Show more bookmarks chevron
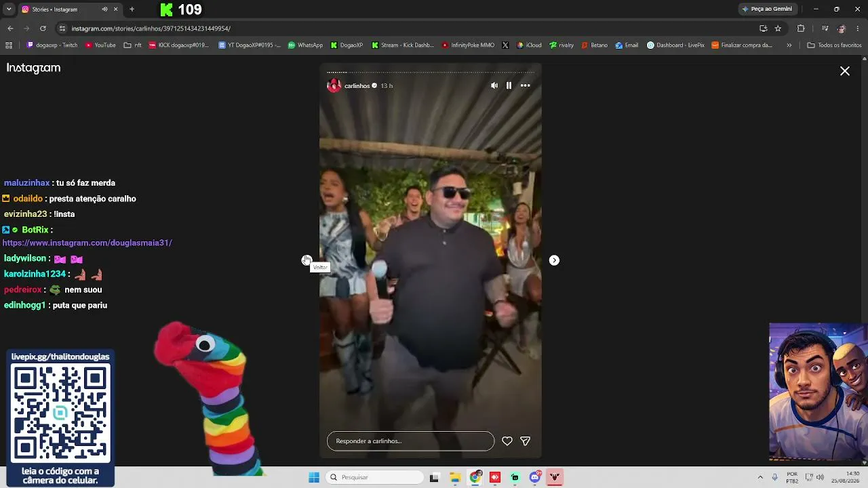The height and width of the screenshot is (488, 868). (789, 45)
